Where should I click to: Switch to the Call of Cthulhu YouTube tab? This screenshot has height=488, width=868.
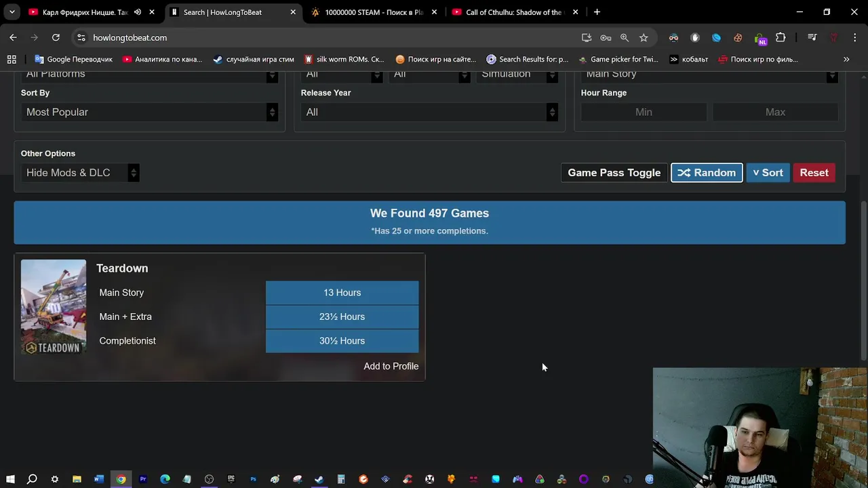coord(515,12)
